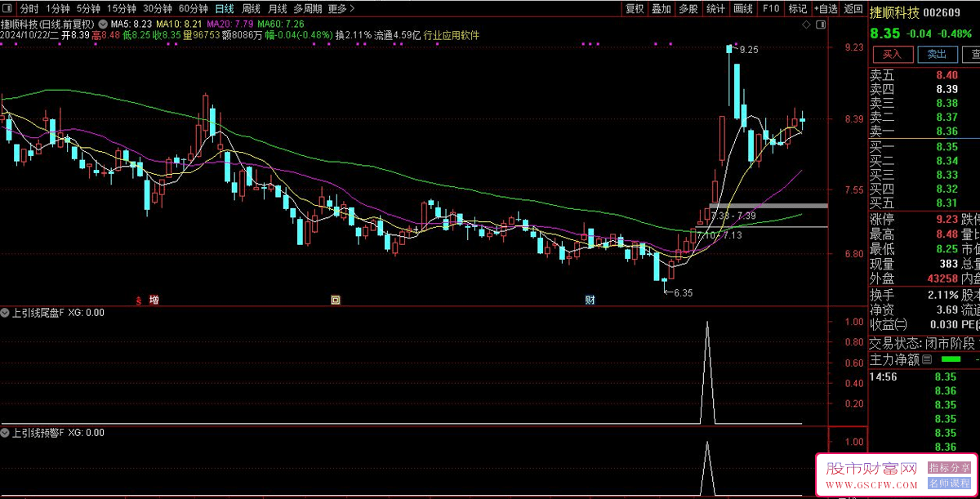This screenshot has width=980, height=499.
Task: Switch to the 5分钟 period
Action: (88, 9)
